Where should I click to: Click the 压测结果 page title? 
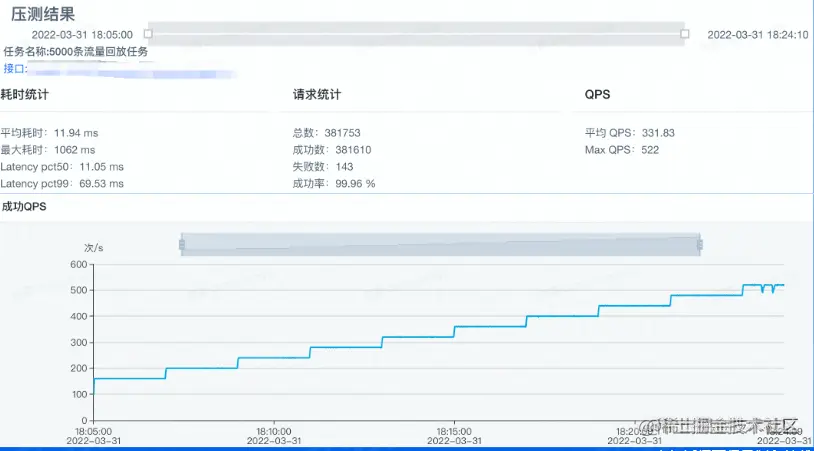click(43, 14)
